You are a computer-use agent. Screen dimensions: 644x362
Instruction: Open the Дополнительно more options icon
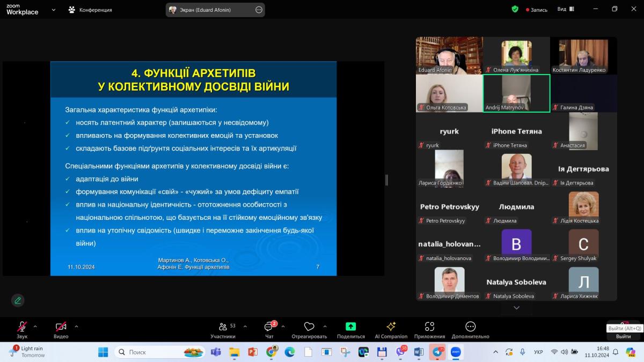470,327
